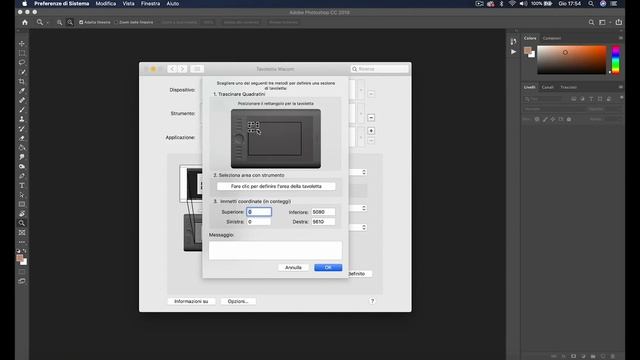This screenshot has width=640, height=360.
Task: Click the zoom in magnifier in options bar
Action: tap(60, 22)
